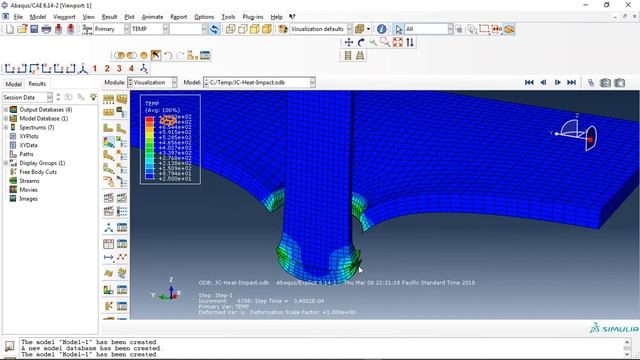The image size is (640, 360).
Task: Click the undo arrow icon in display toolbar
Action: [x=168, y=55]
